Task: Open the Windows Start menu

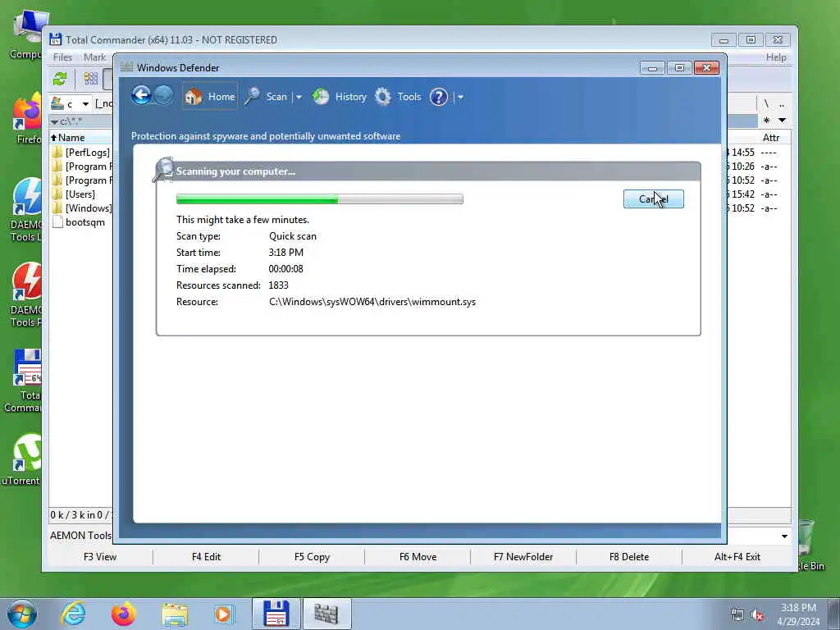Action: coord(21,614)
